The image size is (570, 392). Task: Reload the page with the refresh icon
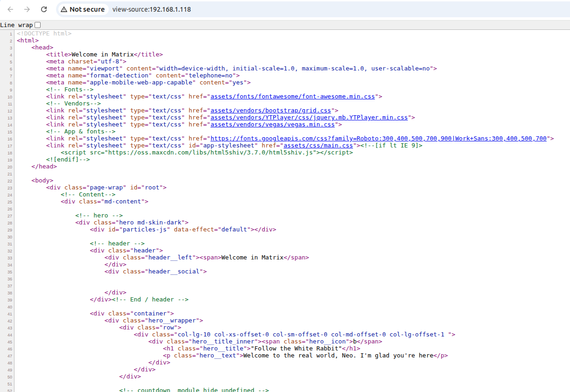(44, 9)
